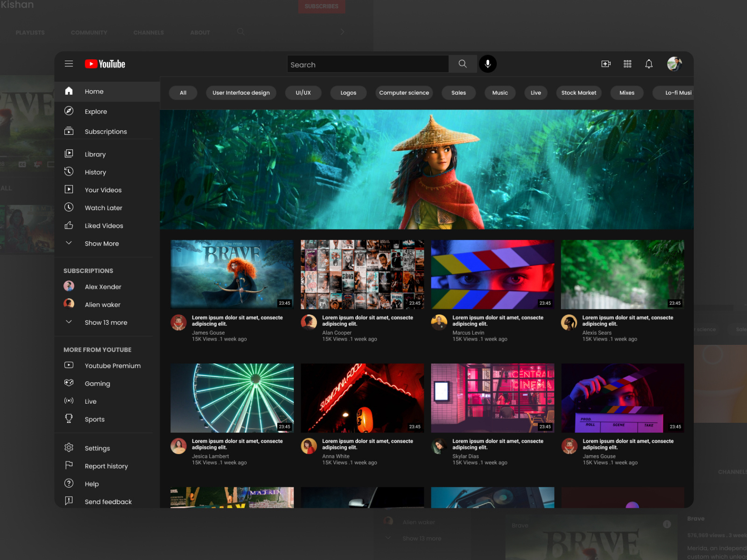View History using the clock icon
The image size is (747, 560).
[69, 172]
